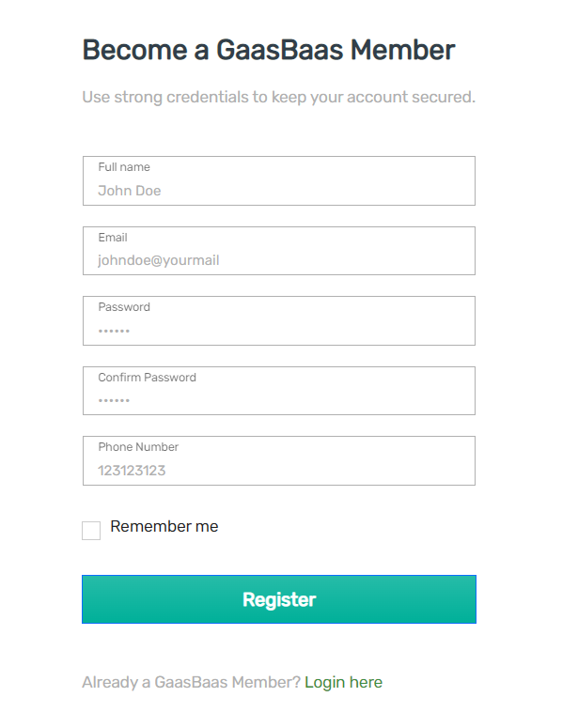
Task: Click the dots in the Confirm Password field
Action: pyautogui.click(x=114, y=401)
